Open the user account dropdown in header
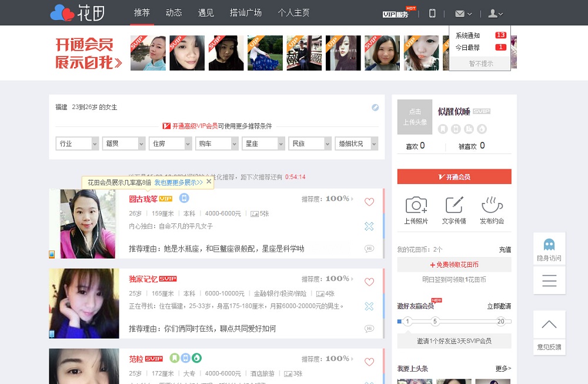 pyautogui.click(x=495, y=14)
